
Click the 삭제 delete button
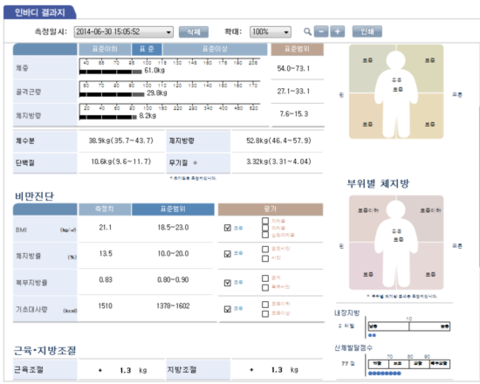[194, 32]
